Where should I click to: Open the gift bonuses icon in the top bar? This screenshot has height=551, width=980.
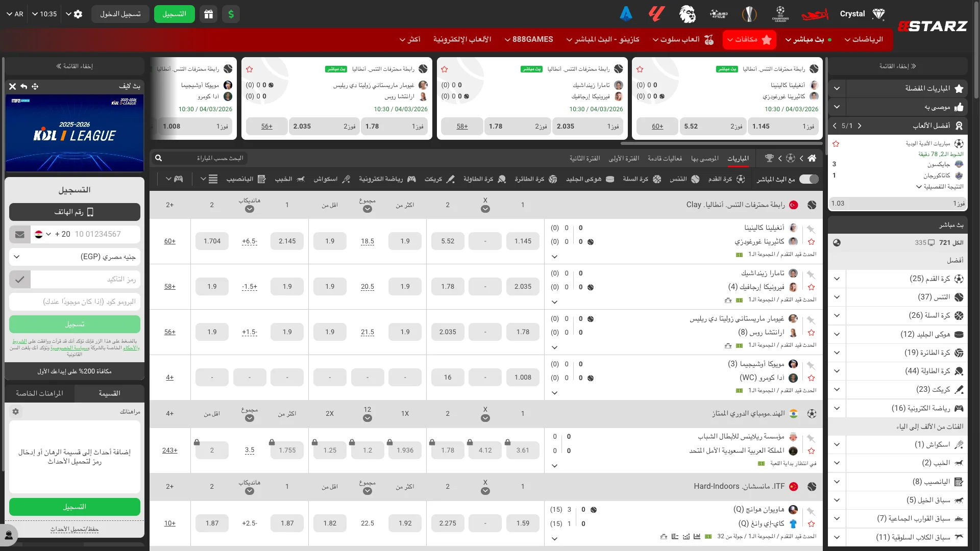pos(209,14)
